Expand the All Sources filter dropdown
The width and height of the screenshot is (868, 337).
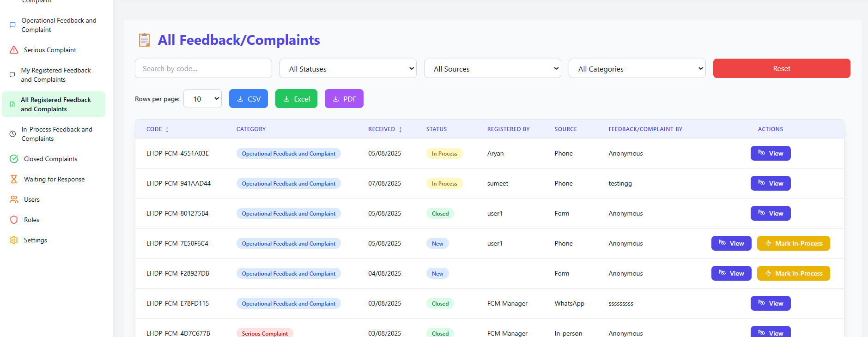point(492,69)
